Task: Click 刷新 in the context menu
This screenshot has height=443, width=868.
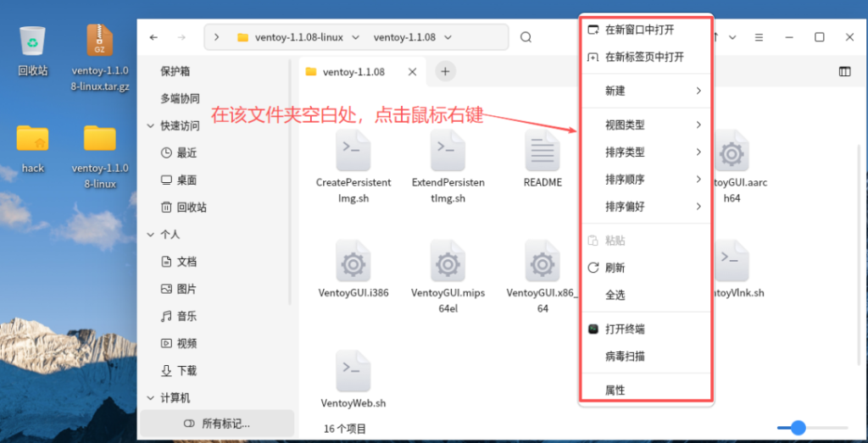Action: tap(645, 269)
